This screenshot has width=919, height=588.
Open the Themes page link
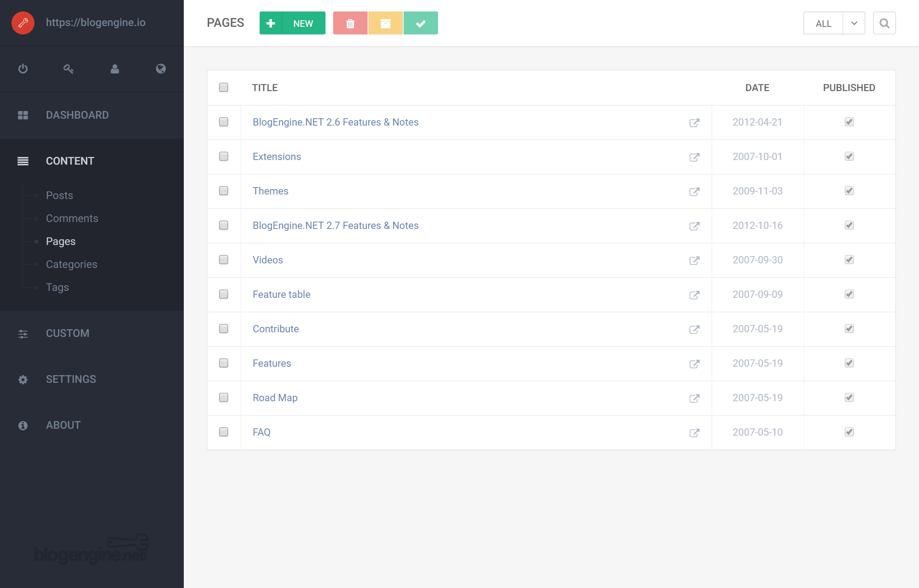point(270,191)
